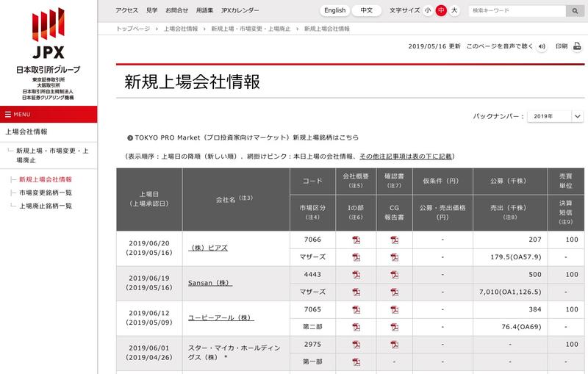This screenshot has width=588, height=374.
Task: Open CG report PDF in マザーズ row under 7066
Action: (x=394, y=257)
